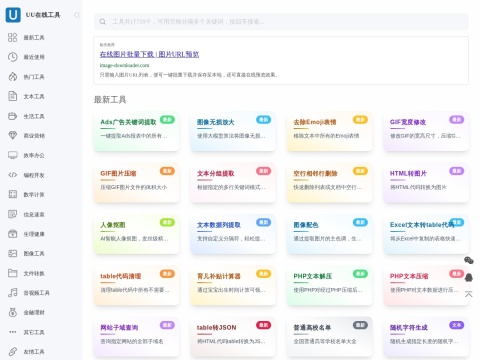Click the UU logo icon
The image size is (480, 360).
[x=13, y=15]
